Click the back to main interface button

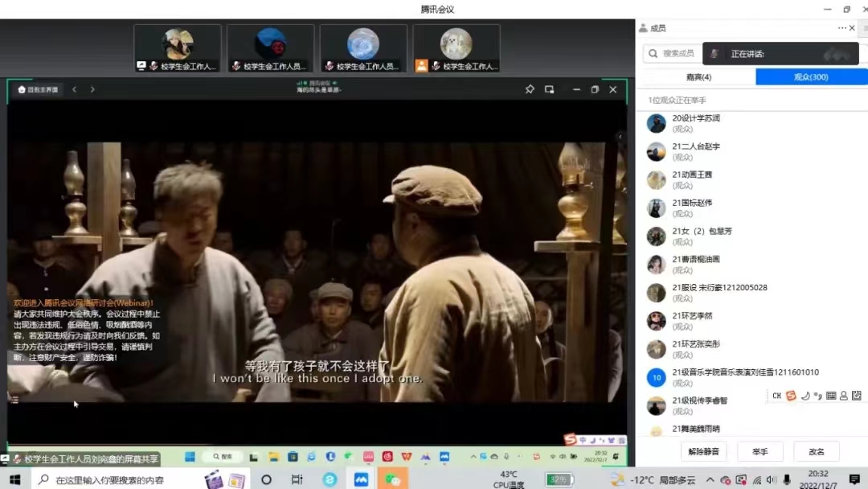39,90
